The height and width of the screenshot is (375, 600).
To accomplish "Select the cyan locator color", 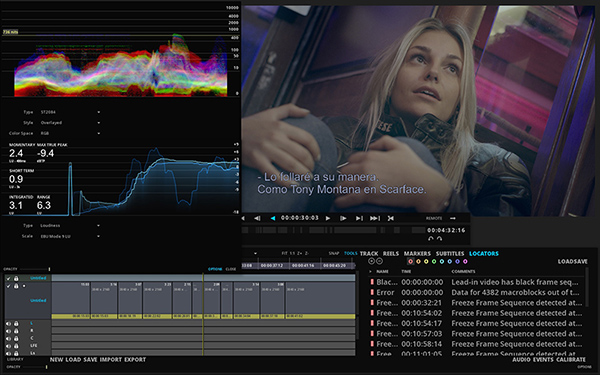I will 442,261.
